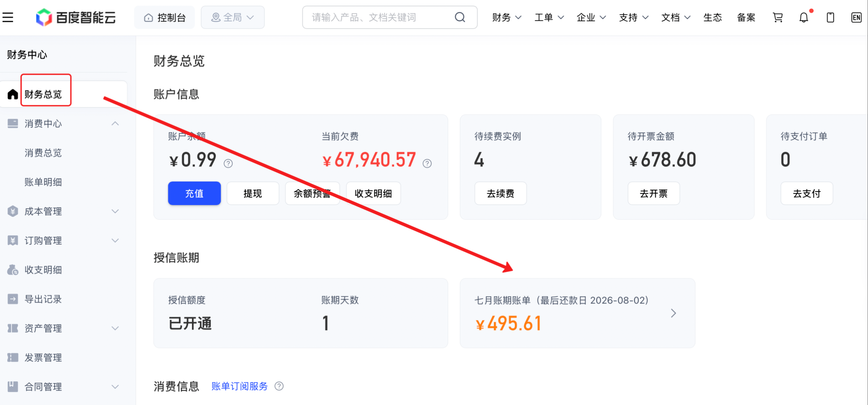The image size is (868, 405).
Task: Click the 收支明细 button in account card
Action: [373, 193]
